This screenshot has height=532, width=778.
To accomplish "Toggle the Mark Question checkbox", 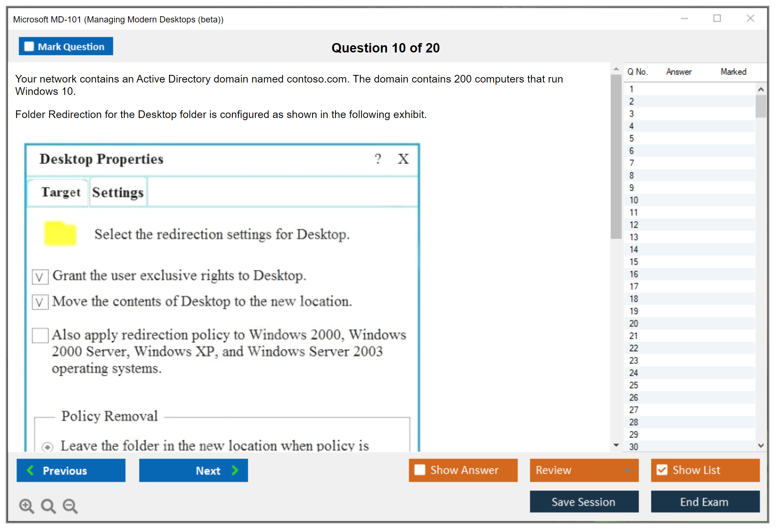I will click(x=29, y=47).
